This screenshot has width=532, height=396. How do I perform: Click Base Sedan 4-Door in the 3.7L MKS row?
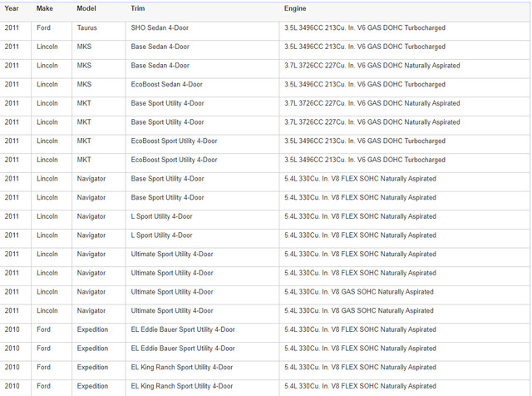click(160, 66)
